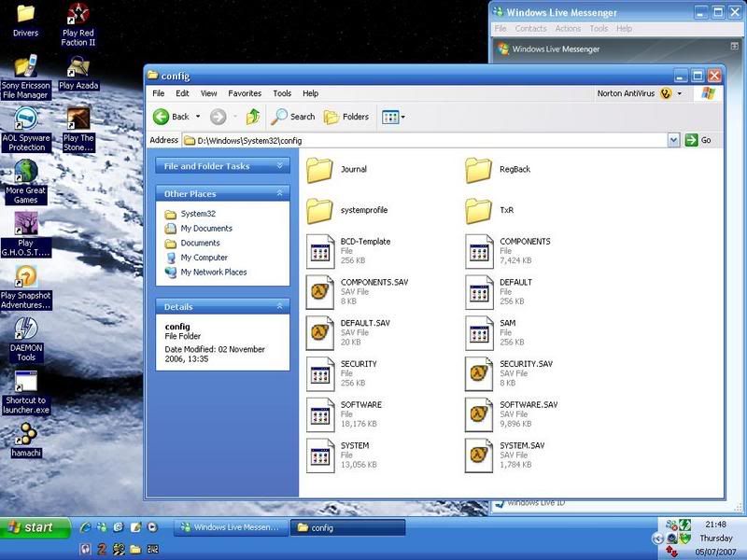Open the Tools menu in config window
The width and height of the screenshot is (747, 560).
(282, 93)
